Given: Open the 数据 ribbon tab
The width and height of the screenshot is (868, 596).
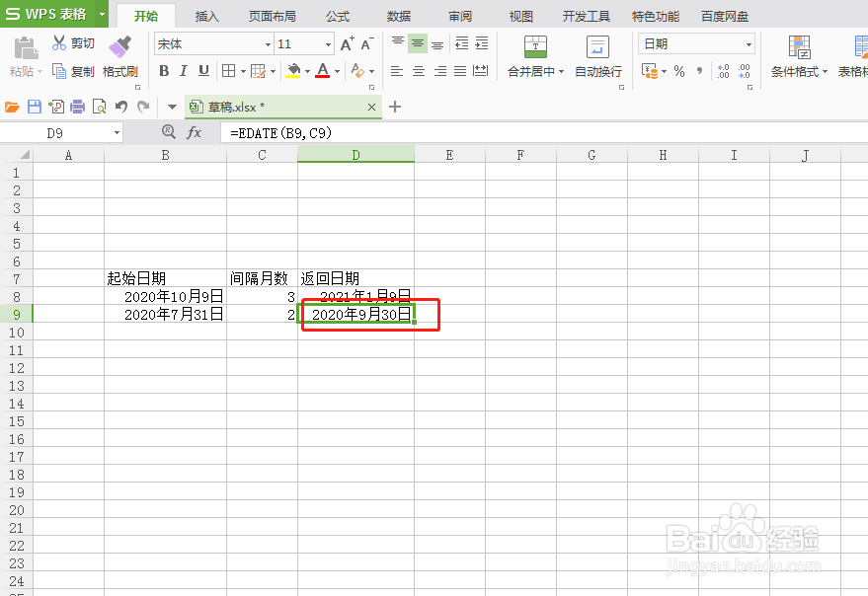Looking at the screenshot, I should click(x=397, y=15).
